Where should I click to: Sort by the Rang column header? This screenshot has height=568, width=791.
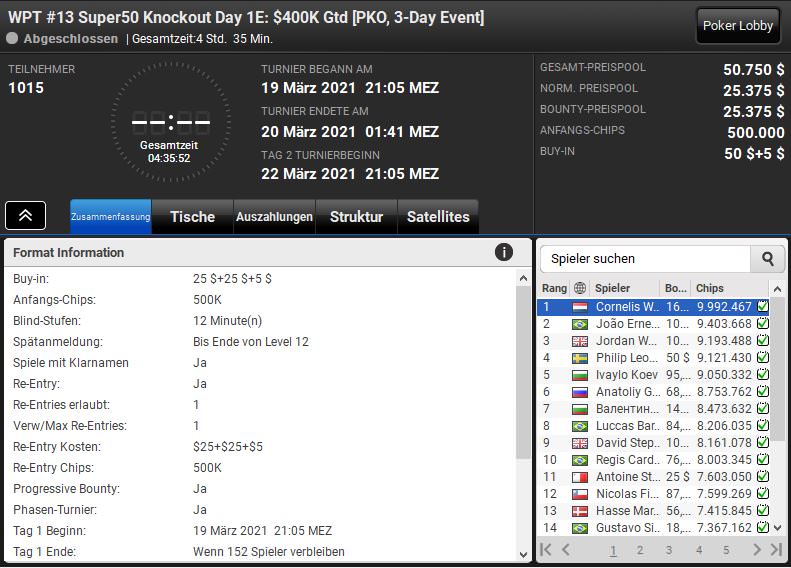click(554, 288)
